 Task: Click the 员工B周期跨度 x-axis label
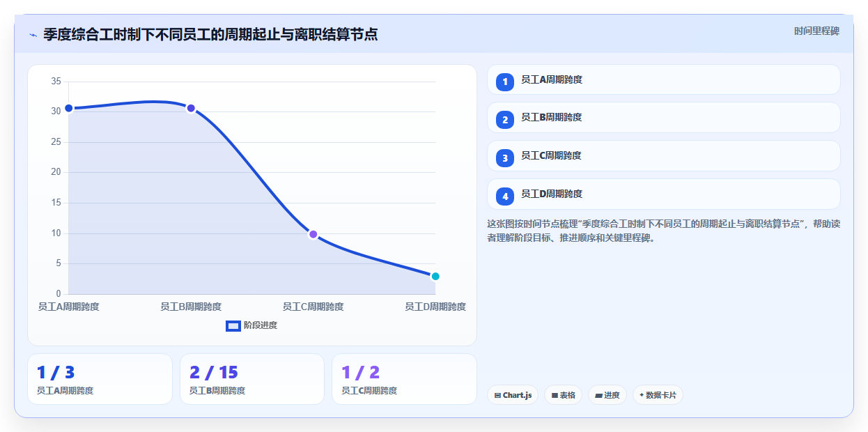tap(191, 307)
